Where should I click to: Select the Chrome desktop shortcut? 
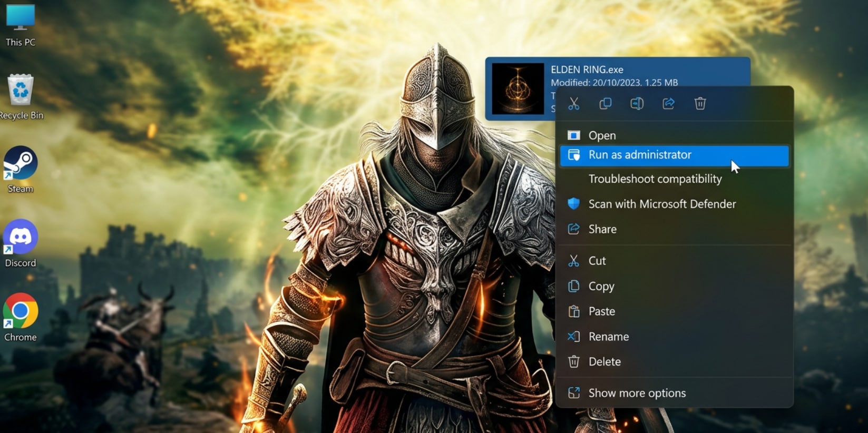click(x=21, y=317)
